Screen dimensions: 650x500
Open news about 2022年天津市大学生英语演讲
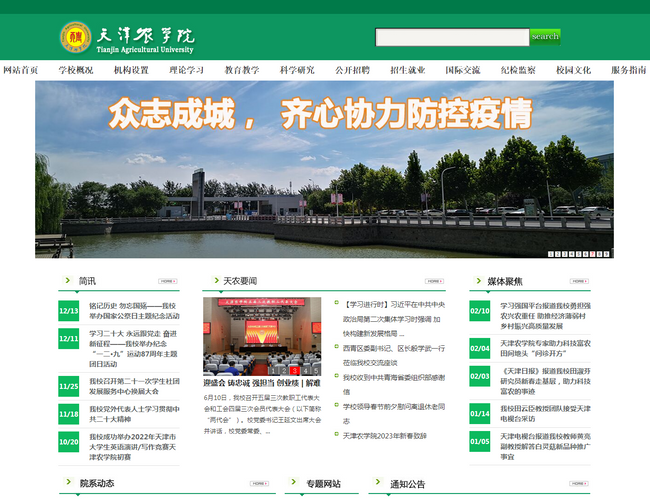coord(133,447)
